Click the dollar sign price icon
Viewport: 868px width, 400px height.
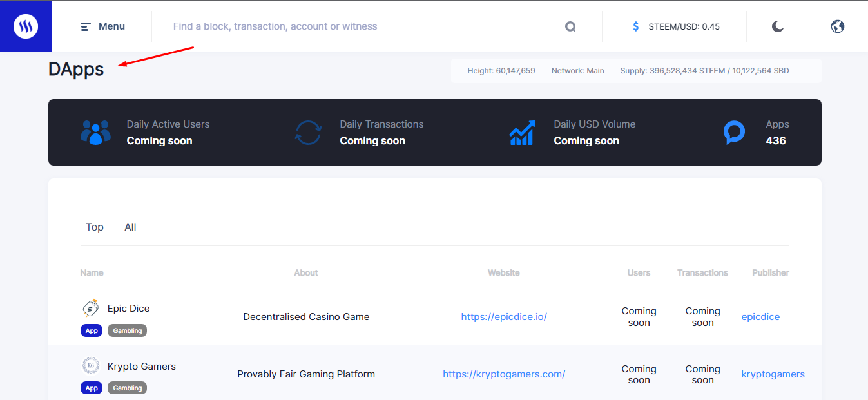(636, 26)
